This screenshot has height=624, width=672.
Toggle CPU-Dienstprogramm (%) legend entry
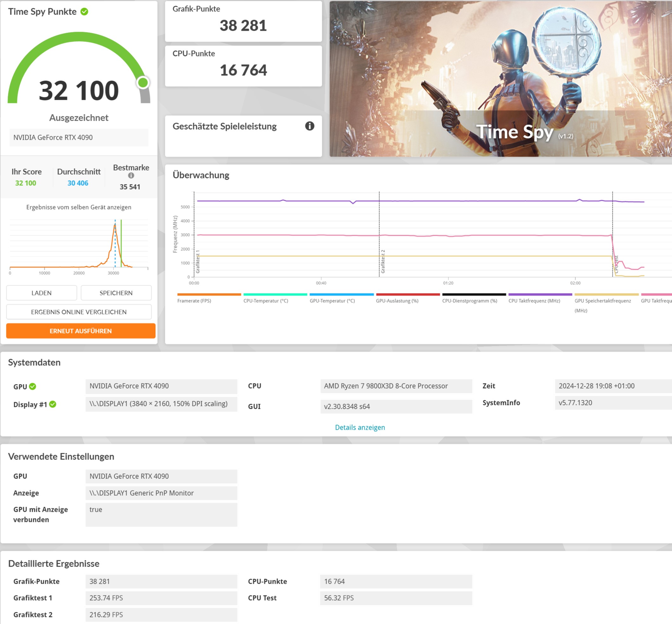(x=470, y=300)
